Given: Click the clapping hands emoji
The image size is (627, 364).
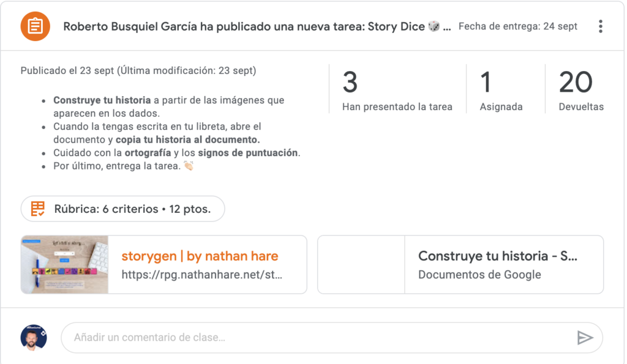Looking at the screenshot, I should tap(189, 166).
